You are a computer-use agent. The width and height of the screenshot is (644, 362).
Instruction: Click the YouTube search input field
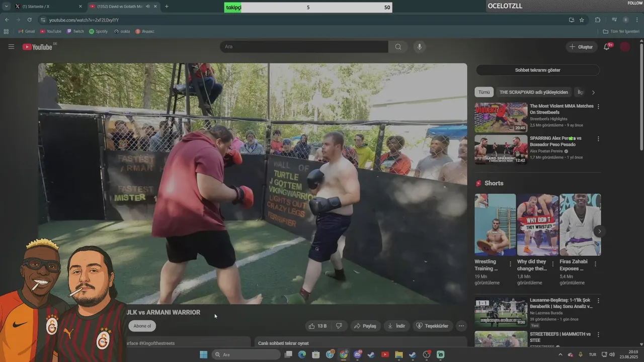[304, 47]
